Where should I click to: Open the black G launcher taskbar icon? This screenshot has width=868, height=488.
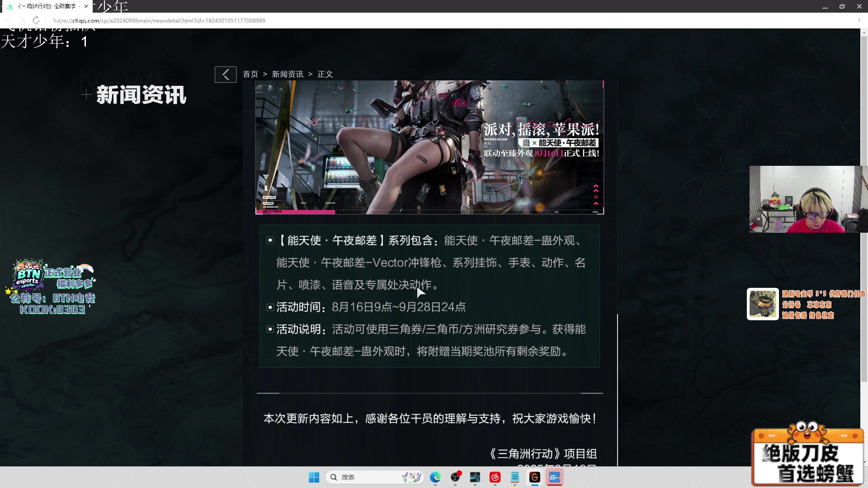click(x=535, y=477)
